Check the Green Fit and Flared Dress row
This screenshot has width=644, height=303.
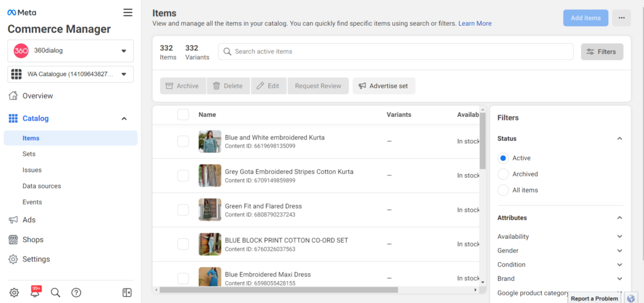(x=183, y=210)
